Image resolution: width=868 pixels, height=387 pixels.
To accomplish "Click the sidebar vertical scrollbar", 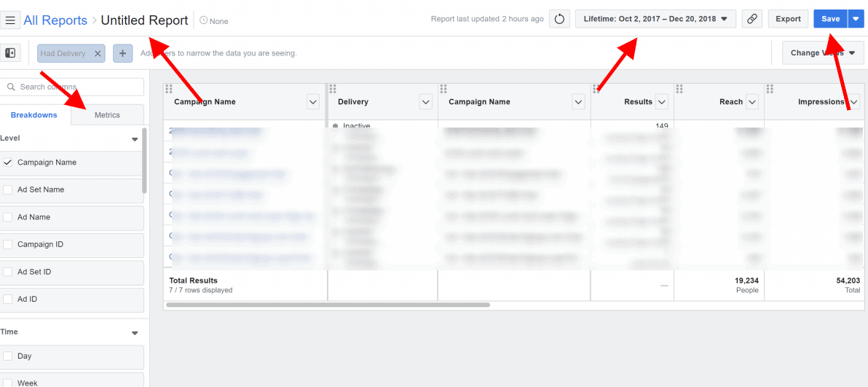I will pos(144,161).
